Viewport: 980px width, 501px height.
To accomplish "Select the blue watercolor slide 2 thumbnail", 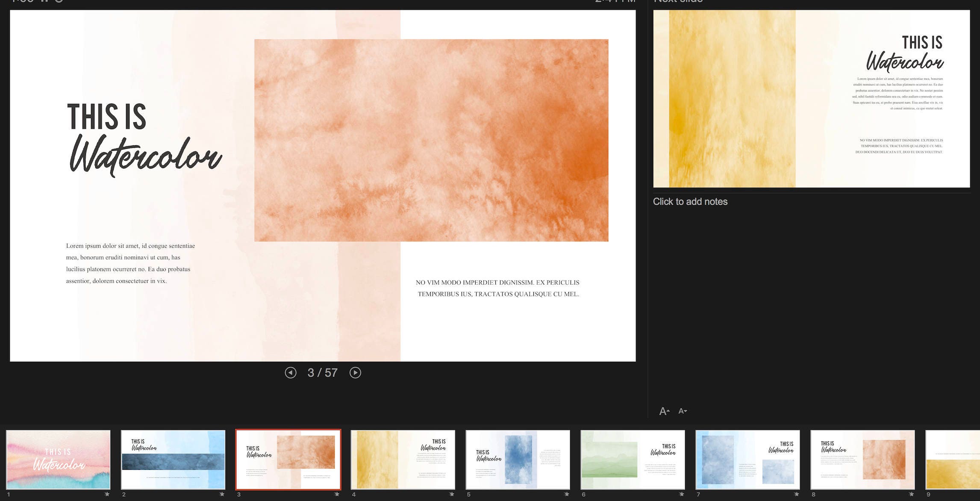I will click(x=174, y=460).
